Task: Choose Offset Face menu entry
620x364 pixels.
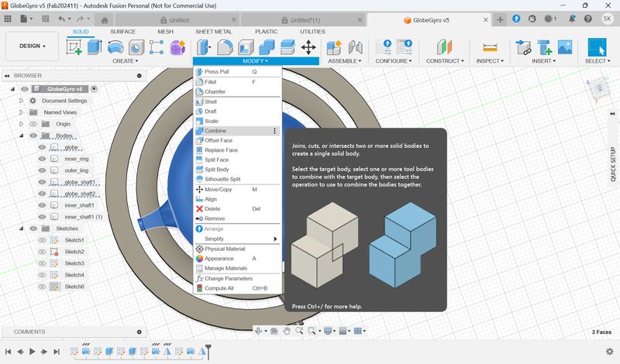Action: click(238, 140)
